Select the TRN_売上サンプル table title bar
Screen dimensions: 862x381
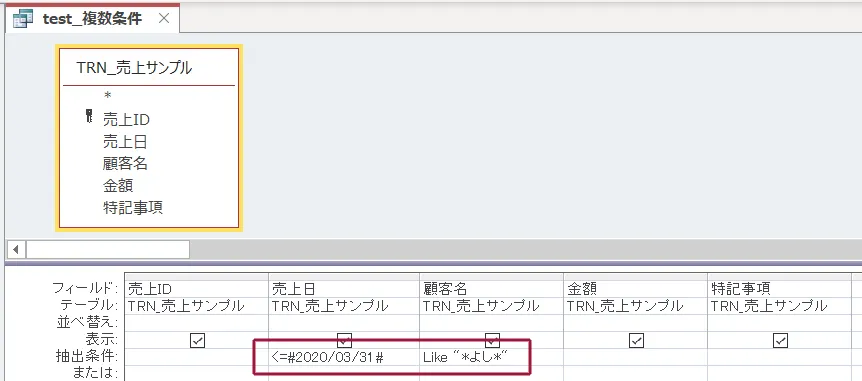pyautogui.click(x=149, y=68)
